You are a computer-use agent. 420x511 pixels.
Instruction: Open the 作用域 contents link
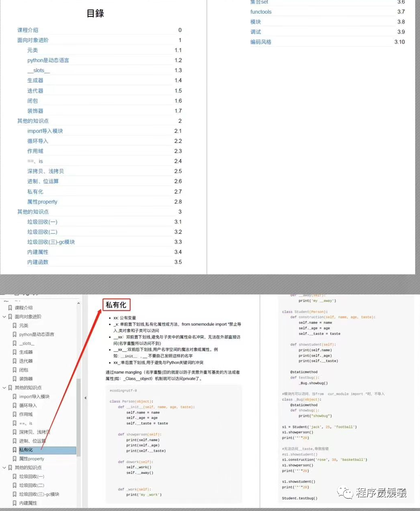(x=35, y=151)
